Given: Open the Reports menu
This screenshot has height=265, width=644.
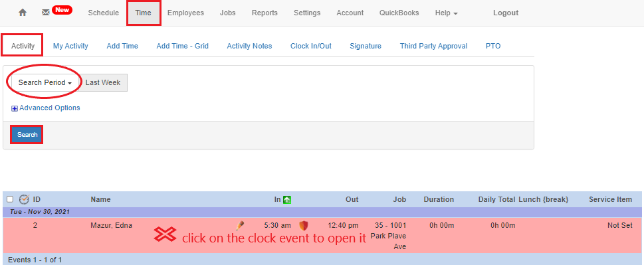Looking at the screenshot, I should 265,13.
